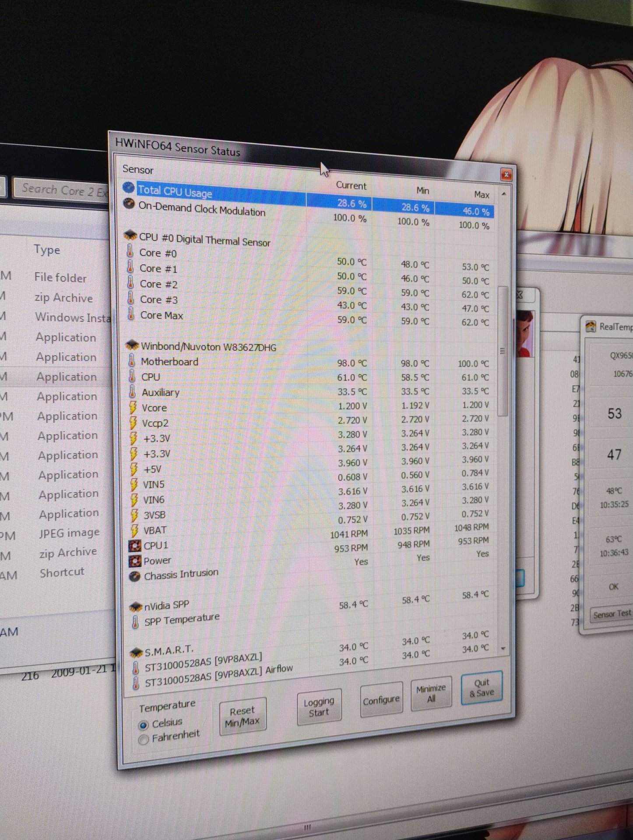Click the CPU1 fan icon
The height and width of the screenshot is (840, 633).
pyautogui.click(x=135, y=546)
